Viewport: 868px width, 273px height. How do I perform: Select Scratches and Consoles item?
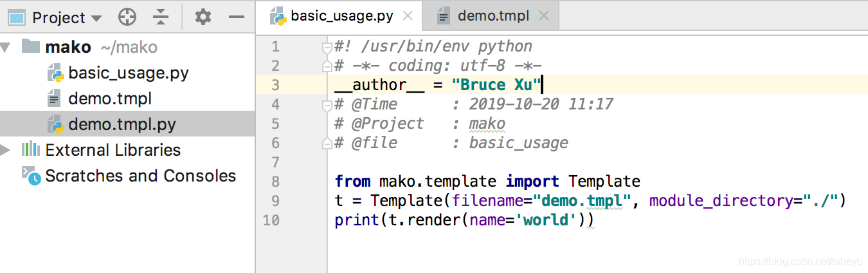coord(140,176)
